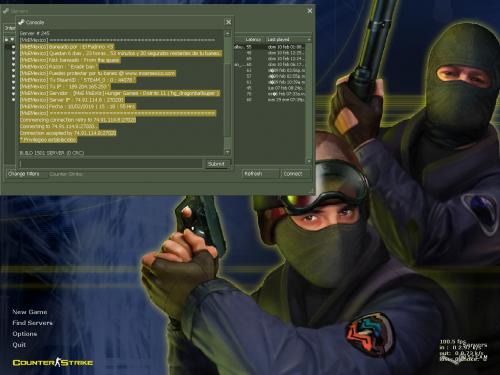Open Find Servers from the main menu
The image size is (500, 375).
click(32, 323)
